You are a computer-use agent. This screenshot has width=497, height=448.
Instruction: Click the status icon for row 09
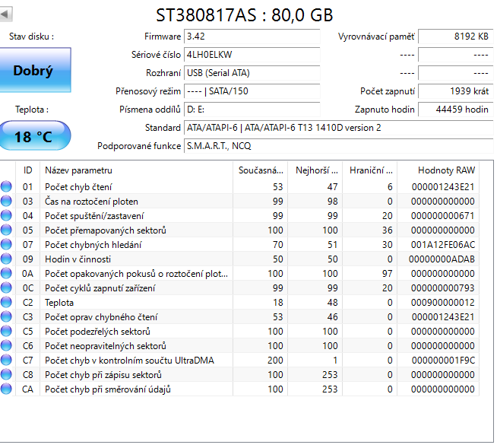pyautogui.click(x=6, y=259)
